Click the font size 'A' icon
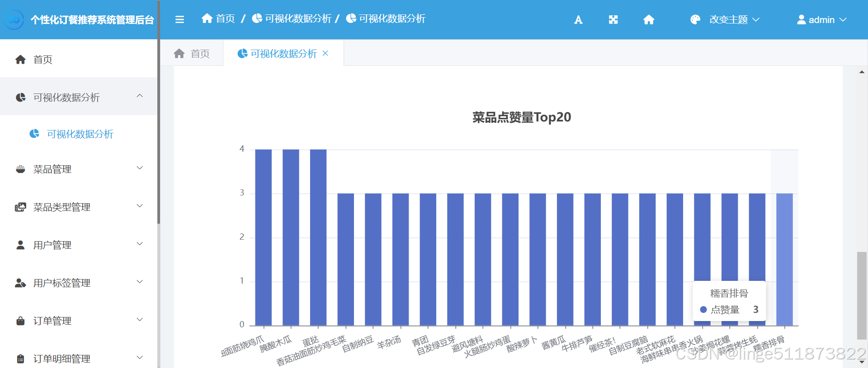868x368 pixels. (x=578, y=19)
